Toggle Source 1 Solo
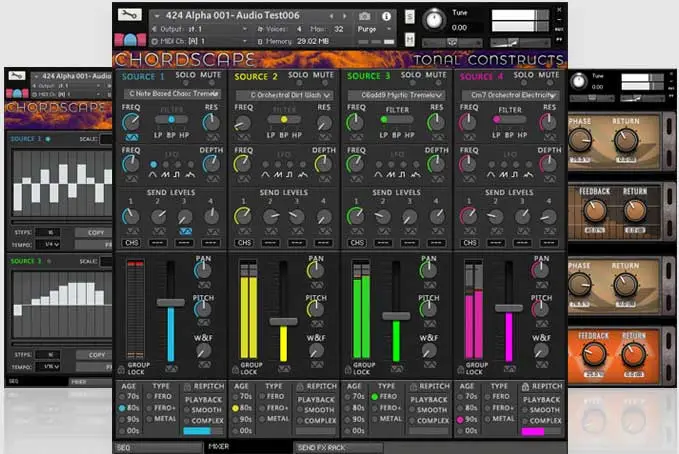 pyautogui.click(x=186, y=83)
